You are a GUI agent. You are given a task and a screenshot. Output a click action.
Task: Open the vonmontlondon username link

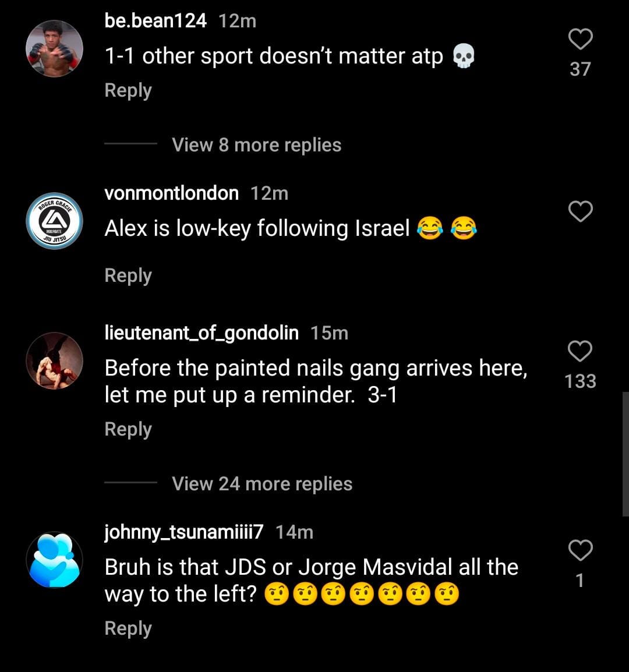(x=171, y=193)
